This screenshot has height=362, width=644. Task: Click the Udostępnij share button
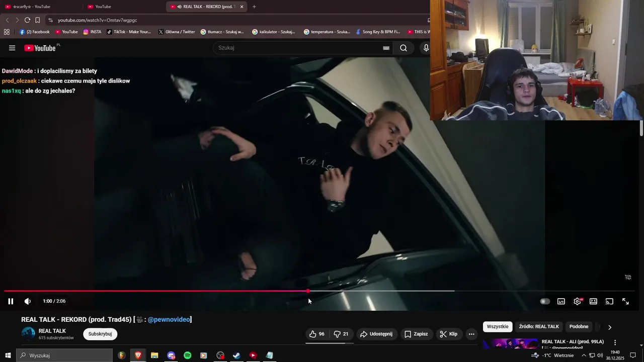pyautogui.click(x=377, y=334)
